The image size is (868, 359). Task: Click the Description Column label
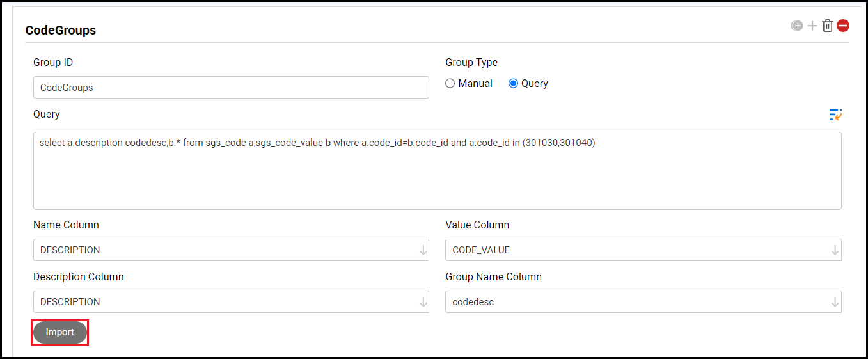(79, 276)
